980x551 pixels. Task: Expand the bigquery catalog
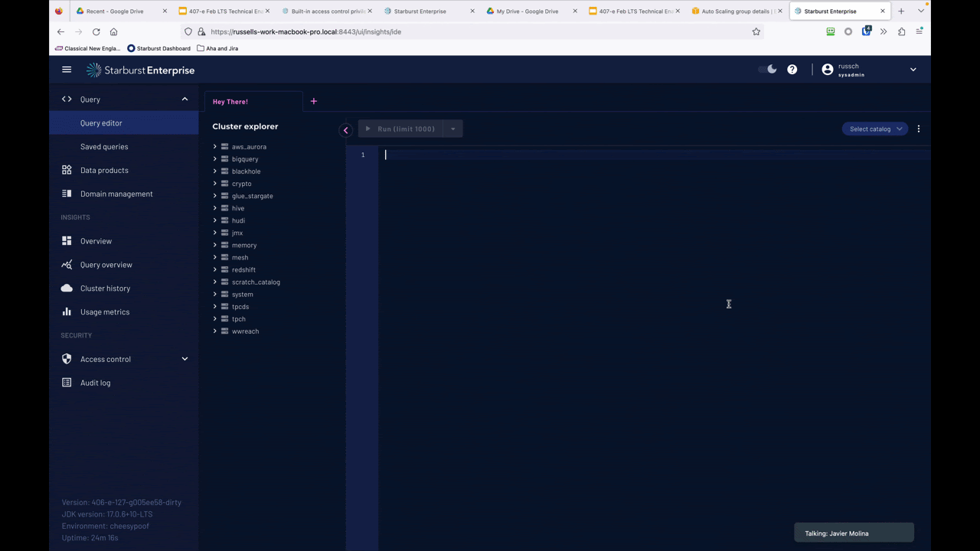(215, 159)
